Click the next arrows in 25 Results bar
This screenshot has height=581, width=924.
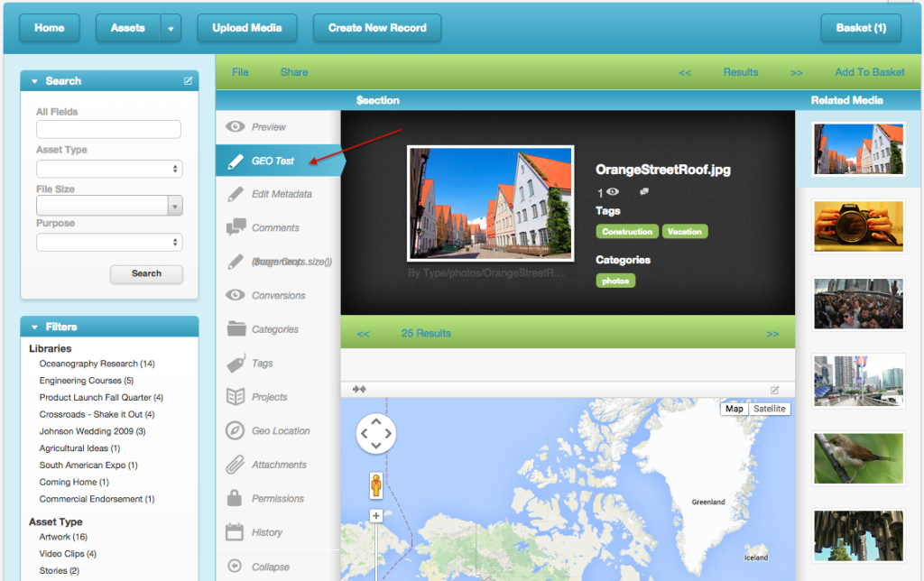click(772, 334)
